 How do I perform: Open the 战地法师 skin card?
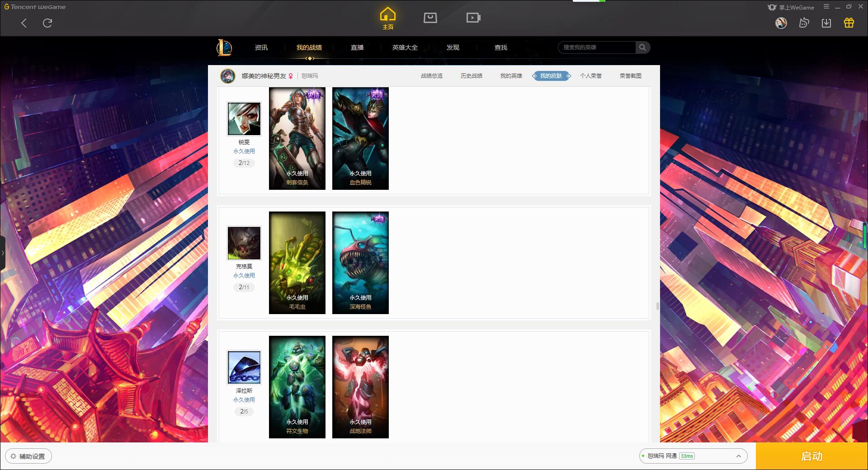coord(360,387)
